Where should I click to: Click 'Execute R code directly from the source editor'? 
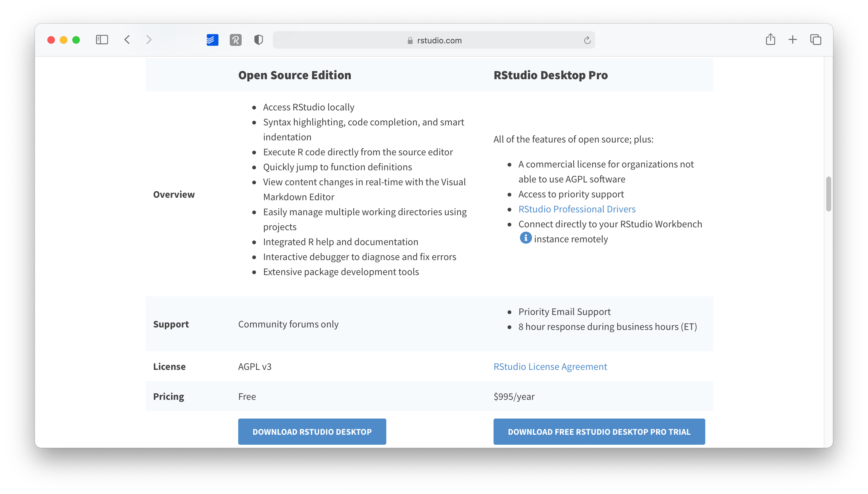(x=358, y=152)
